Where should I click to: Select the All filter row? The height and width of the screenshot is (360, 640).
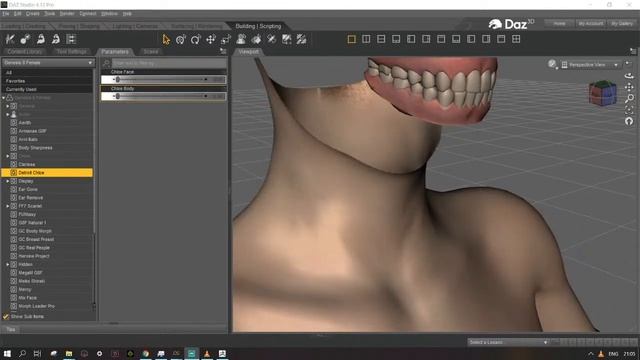(47, 72)
